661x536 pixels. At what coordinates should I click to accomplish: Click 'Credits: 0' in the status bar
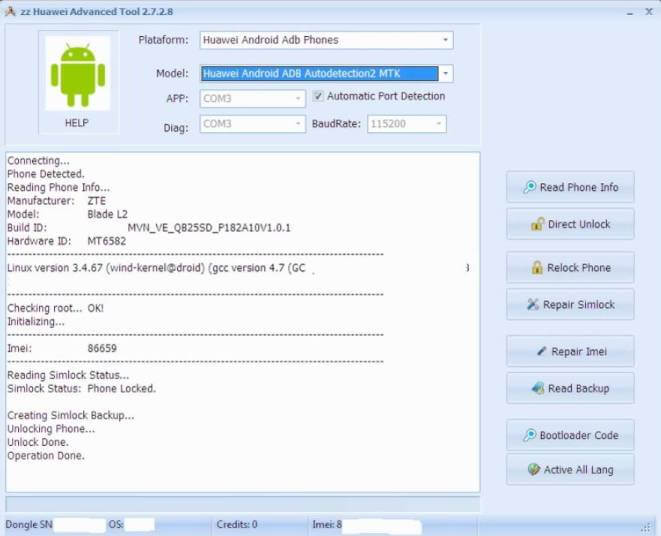[x=237, y=524]
